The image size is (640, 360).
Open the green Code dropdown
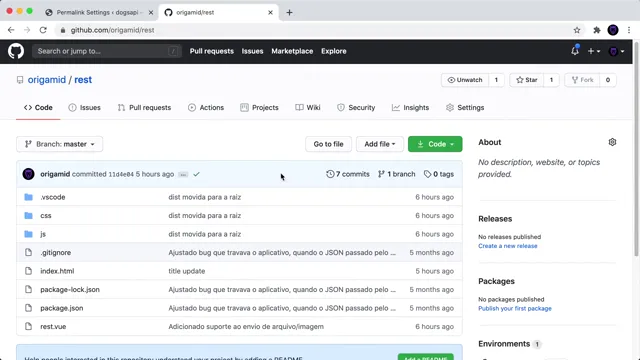coord(435,144)
